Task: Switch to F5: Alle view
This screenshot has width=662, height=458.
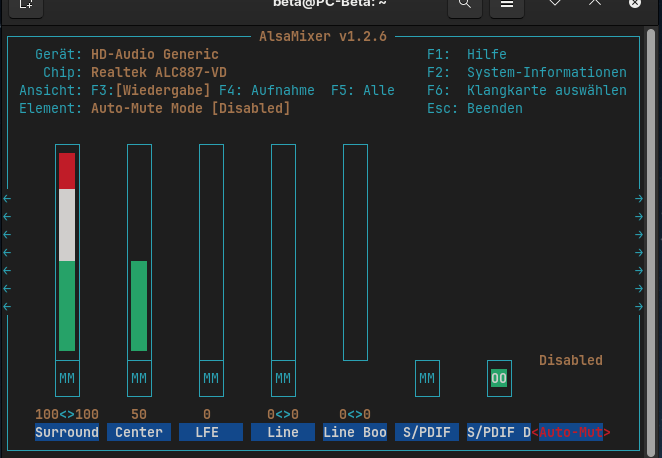Action: 363,90
